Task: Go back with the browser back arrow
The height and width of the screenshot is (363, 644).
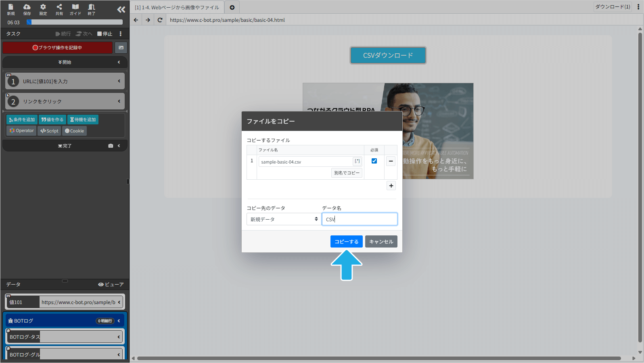Action: coord(136,20)
